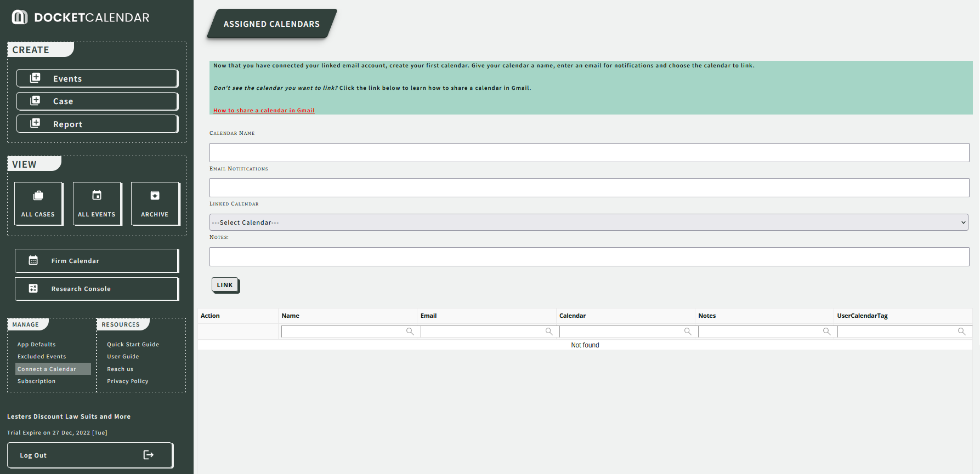
Task: Click the search icon in Email filter
Action: [x=549, y=332]
